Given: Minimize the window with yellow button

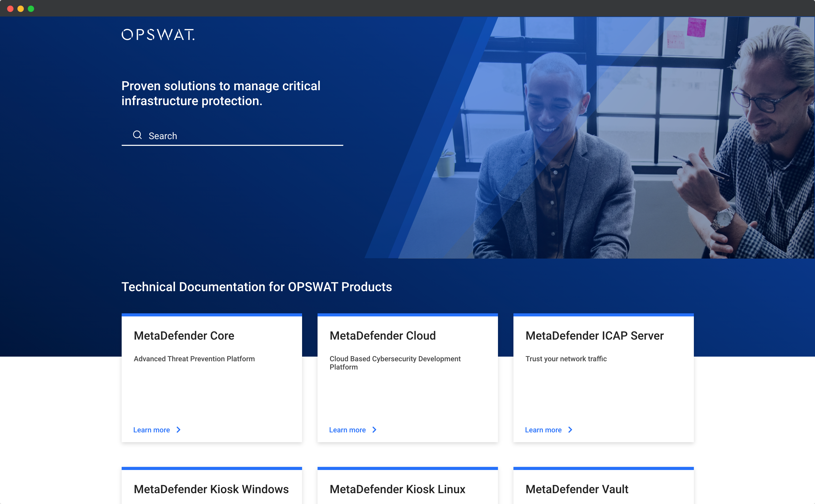Looking at the screenshot, I should pos(21,9).
